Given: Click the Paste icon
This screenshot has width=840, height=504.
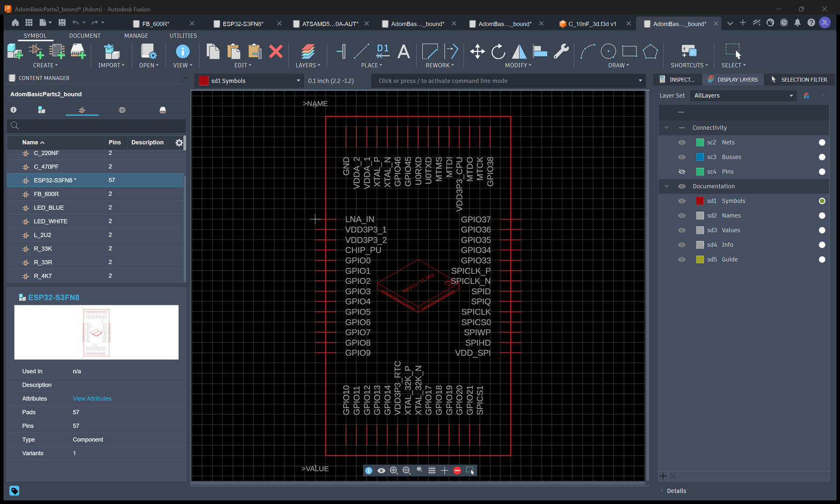Looking at the screenshot, I should pos(234,51).
